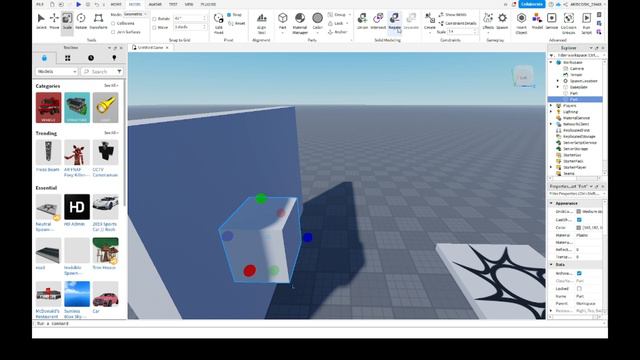Toggle the Collisions checkbox
This screenshot has height=360, width=640.
coord(113,24)
